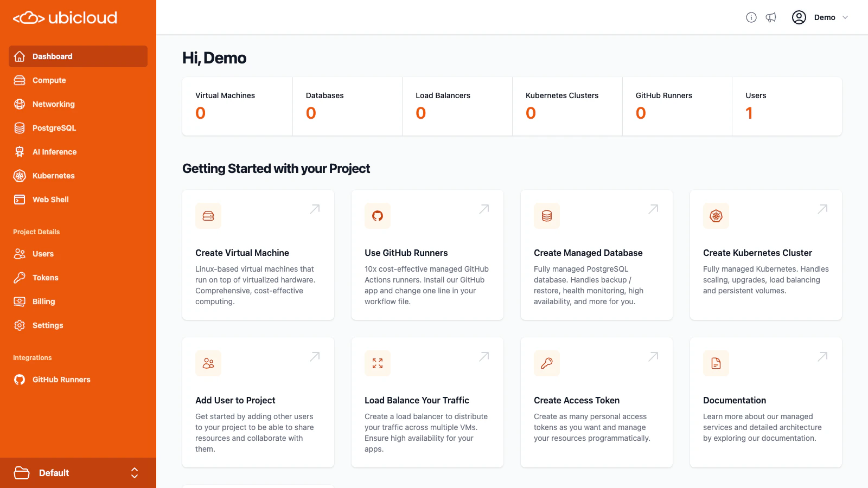Open Create Managed Database title
This screenshot has width=868, height=488.
588,253
